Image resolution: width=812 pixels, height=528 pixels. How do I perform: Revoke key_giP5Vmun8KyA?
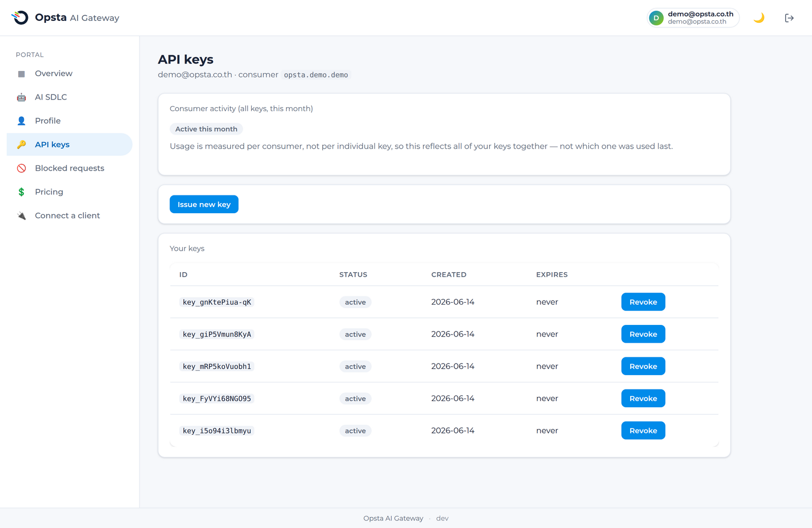643,334
